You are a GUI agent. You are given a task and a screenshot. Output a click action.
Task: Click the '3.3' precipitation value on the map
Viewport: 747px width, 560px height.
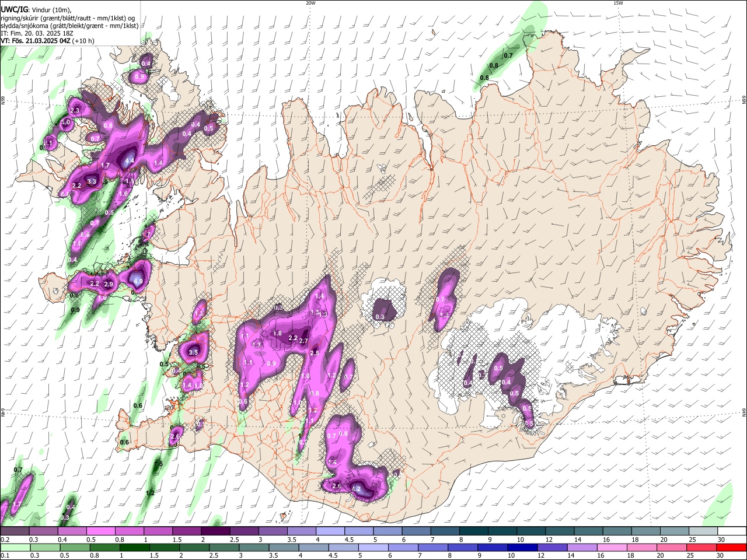click(x=92, y=181)
